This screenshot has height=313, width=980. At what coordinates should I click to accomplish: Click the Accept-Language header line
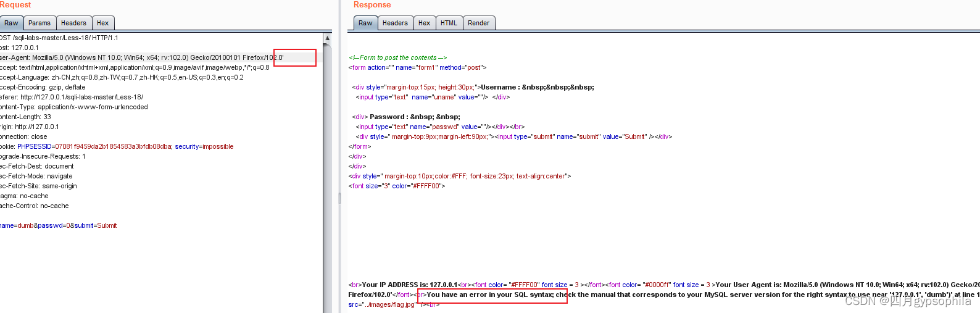click(x=122, y=77)
